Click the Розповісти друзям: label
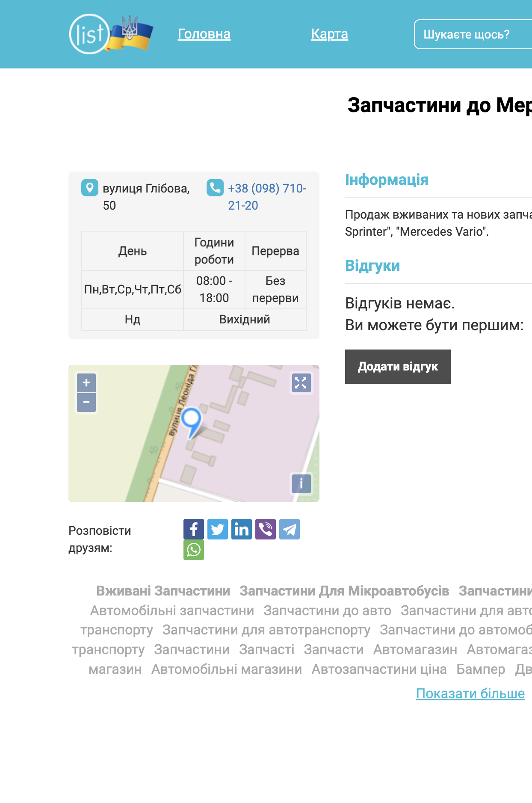 coord(100,539)
